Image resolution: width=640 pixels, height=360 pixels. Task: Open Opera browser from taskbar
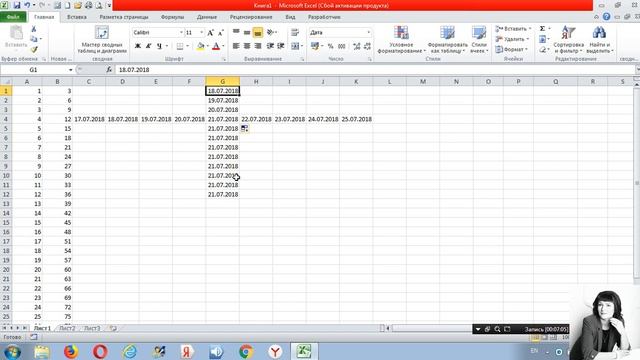coord(100,351)
